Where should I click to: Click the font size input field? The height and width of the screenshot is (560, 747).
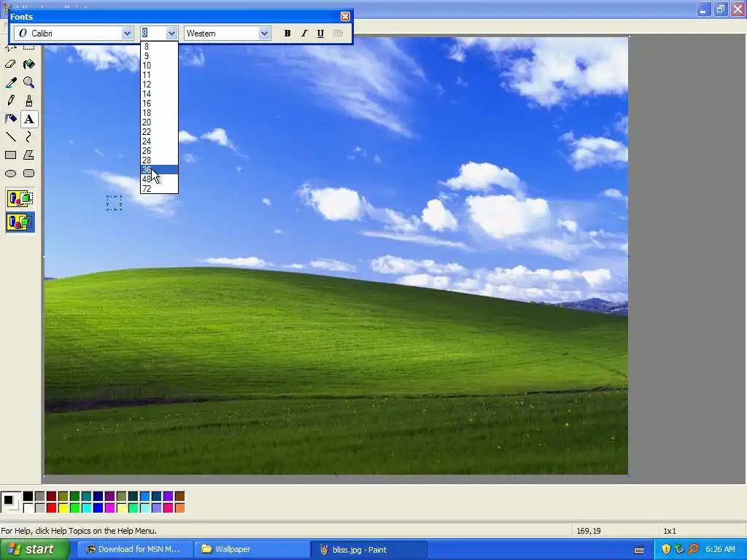tap(153, 34)
